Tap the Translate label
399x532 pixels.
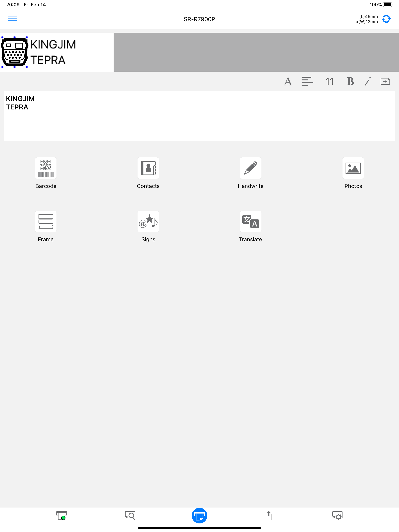[251, 240]
